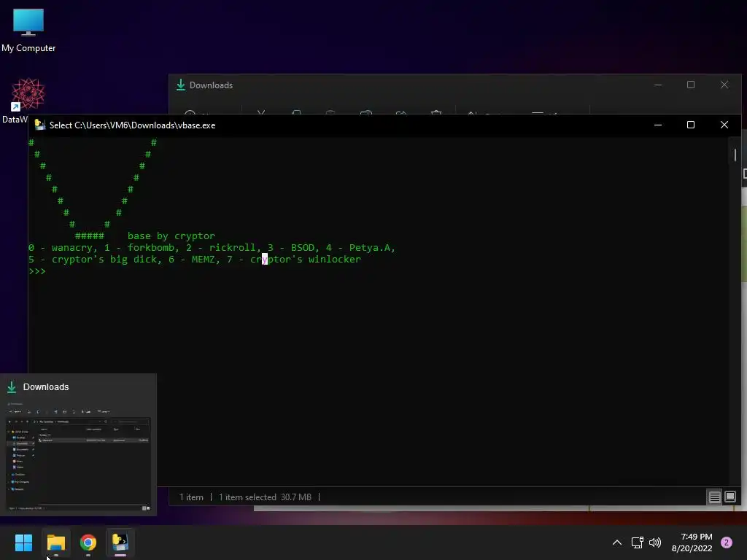Click the vbase.exe console title bar text
The width and height of the screenshot is (747, 560).
[133, 125]
